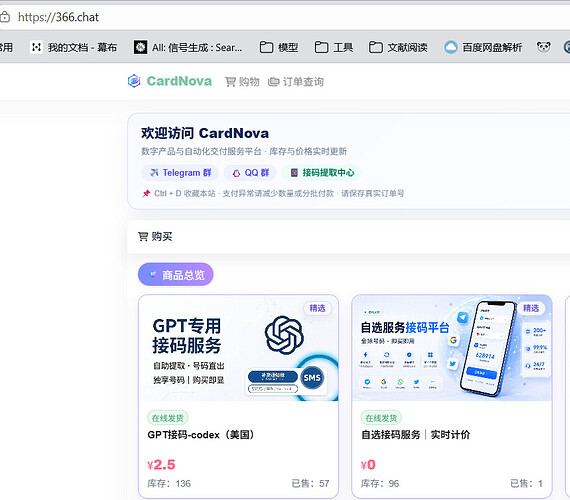The width and height of the screenshot is (570, 500).
Task: Open the QQ 群 link
Action: pyautogui.click(x=250, y=173)
